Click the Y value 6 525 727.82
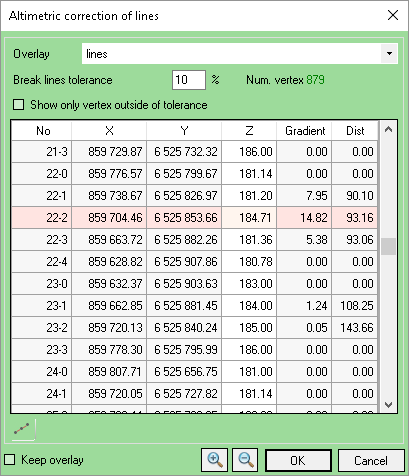 (x=184, y=394)
